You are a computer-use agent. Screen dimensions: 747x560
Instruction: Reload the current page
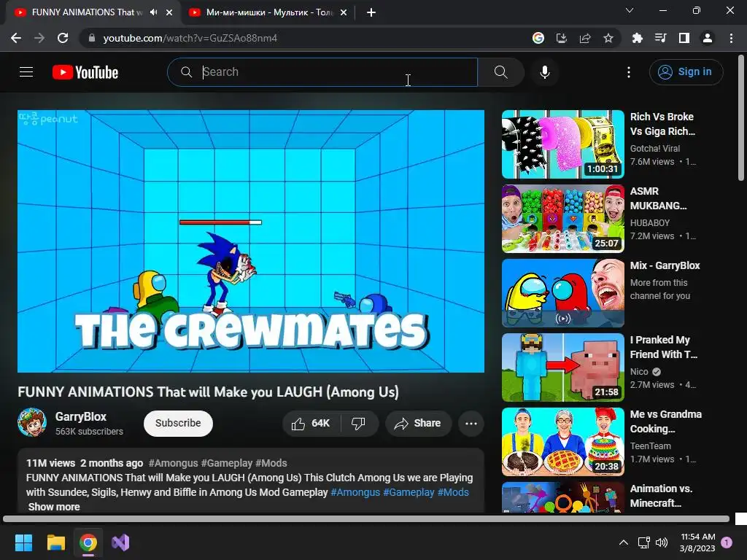tap(63, 38)
